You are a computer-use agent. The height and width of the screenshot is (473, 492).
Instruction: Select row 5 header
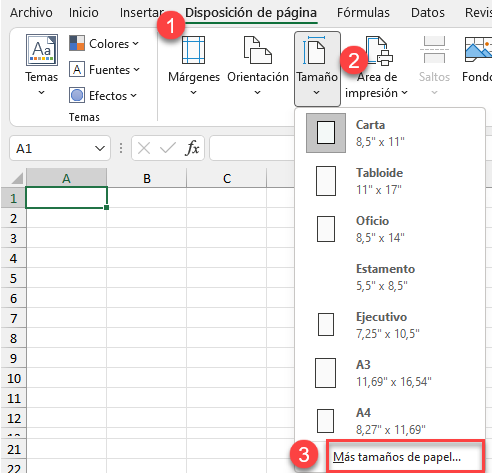(x=13, y=278)
